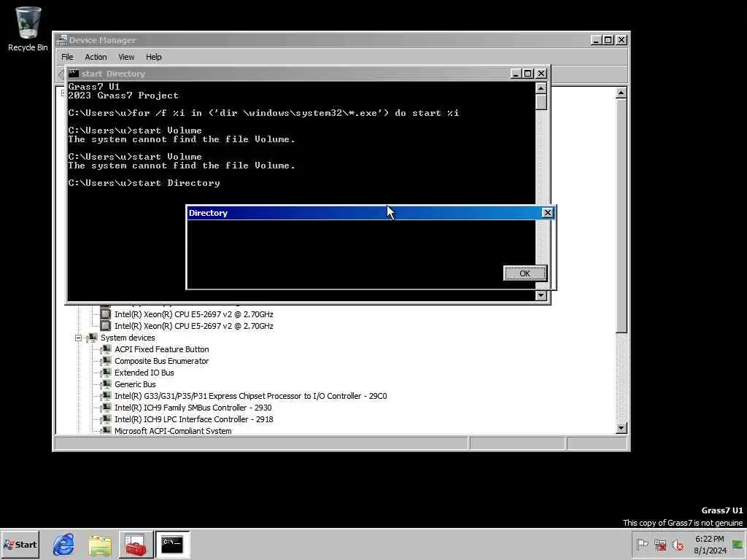
Task: Select ACPI Fixed Feature Button device
Action: 161,349
